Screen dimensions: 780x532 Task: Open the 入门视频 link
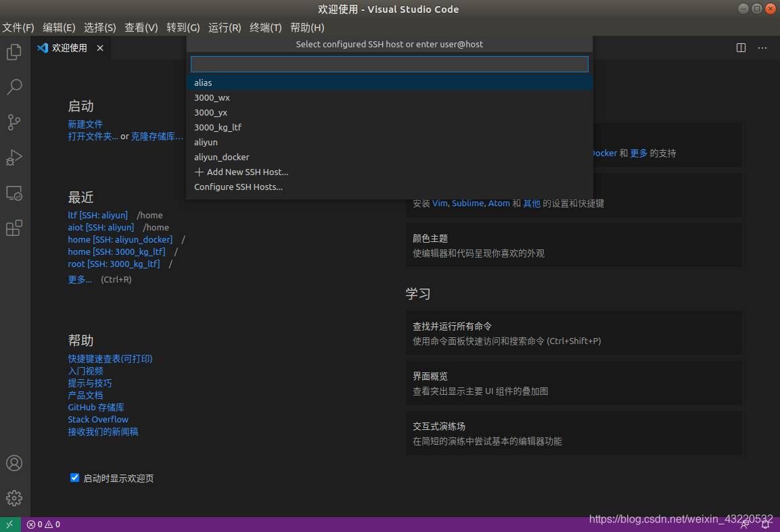pos(85,371)
